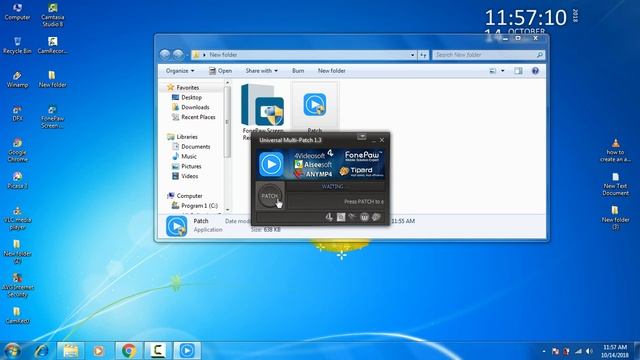Screen dimensions: 640x360
Task: Click the New folder address breadcrumb
Action: 223,55
